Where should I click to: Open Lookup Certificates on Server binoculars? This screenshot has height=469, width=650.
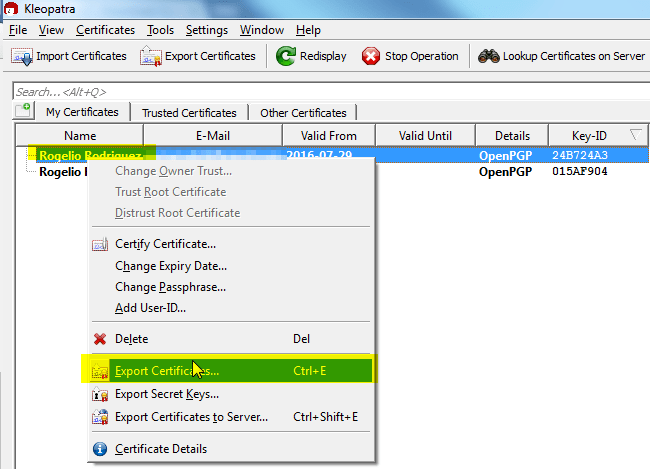[488, 56]
